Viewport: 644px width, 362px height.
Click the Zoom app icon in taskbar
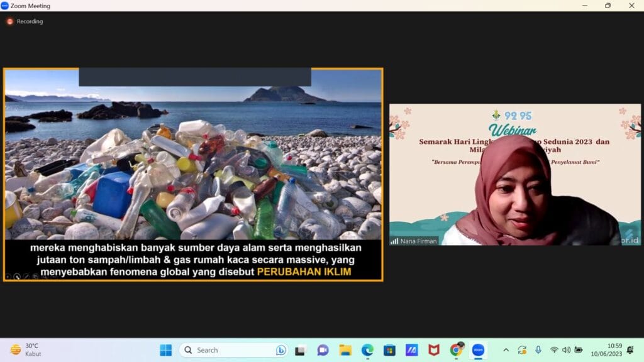(x=478, y=350)
